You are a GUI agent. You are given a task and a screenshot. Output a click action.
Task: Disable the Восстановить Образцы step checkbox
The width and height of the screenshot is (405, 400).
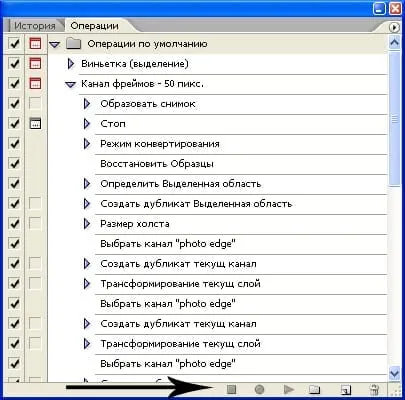(14, 163)
